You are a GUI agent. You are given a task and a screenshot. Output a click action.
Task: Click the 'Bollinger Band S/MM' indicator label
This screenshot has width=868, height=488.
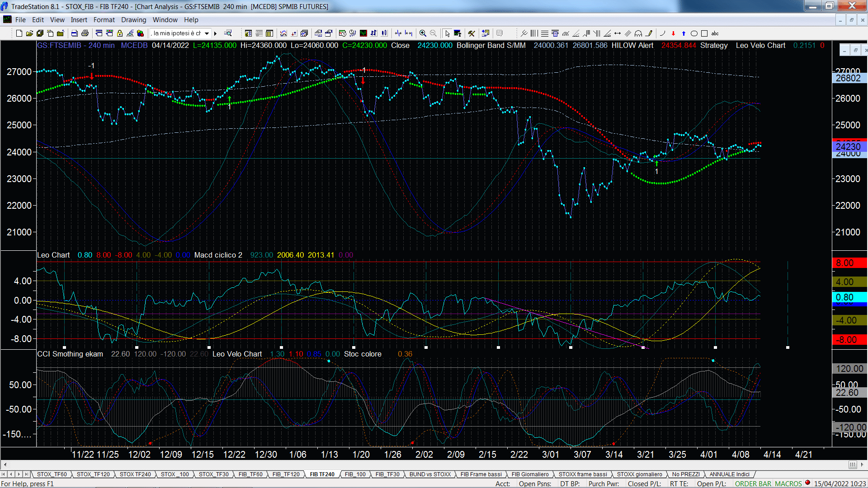tap(491, 45)
